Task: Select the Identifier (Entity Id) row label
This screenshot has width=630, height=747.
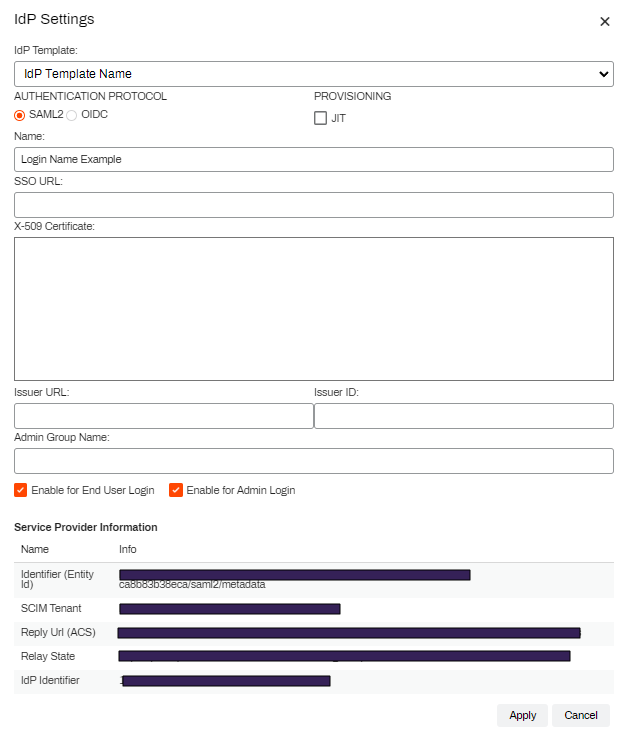Action: point(57,579)
